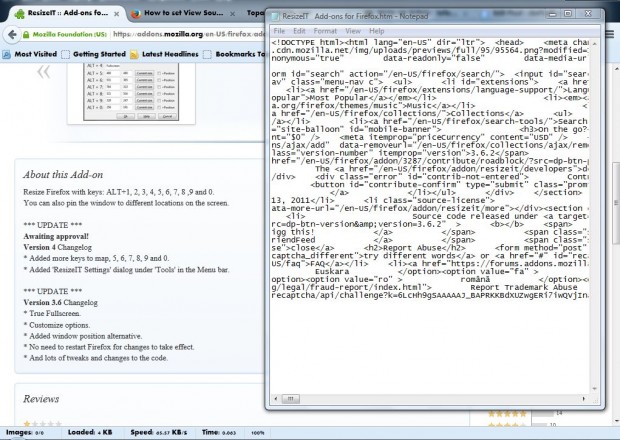Click the Most Visited bookmark icon
620x440 pixels.
pos(6,55)
